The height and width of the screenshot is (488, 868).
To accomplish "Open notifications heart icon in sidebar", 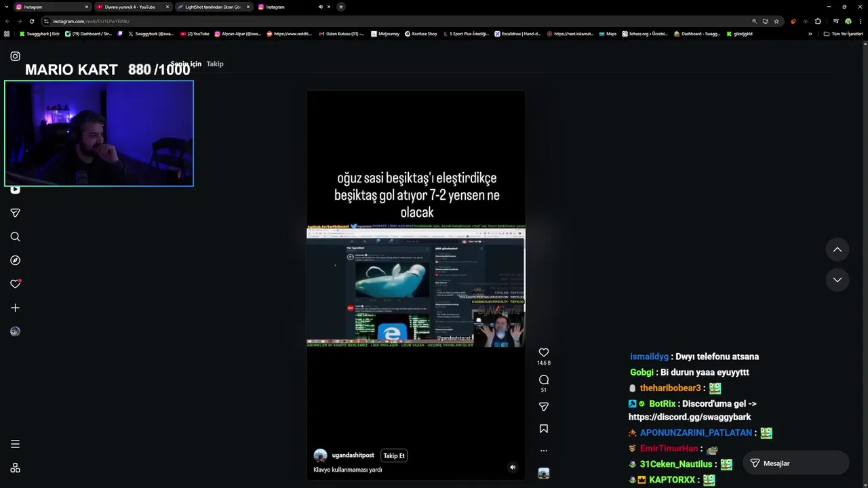I will coord(15,284).
